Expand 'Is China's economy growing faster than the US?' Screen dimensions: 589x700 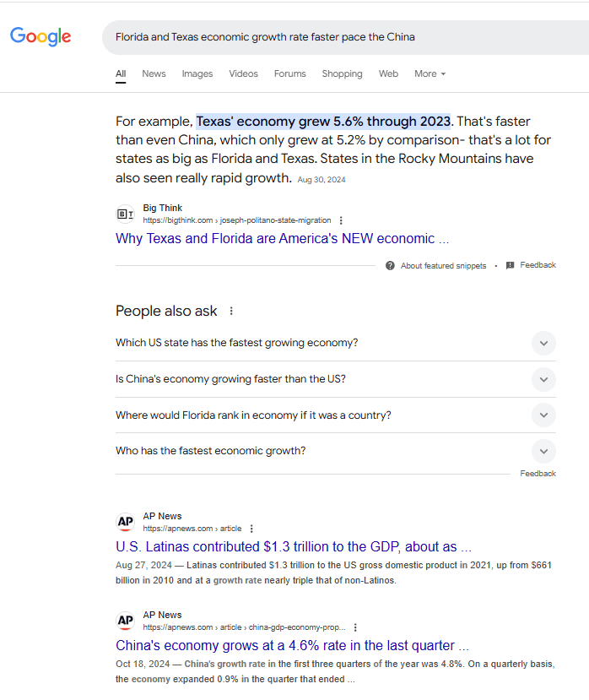coord(544,379)
